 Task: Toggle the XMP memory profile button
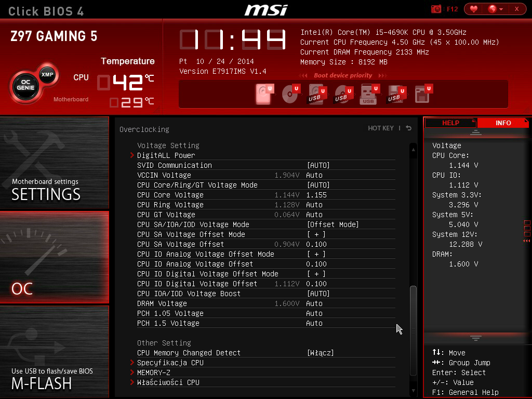tap(47, 74)
